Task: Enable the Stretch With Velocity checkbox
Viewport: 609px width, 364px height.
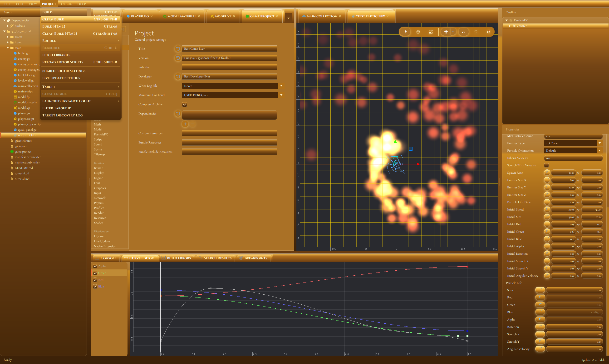Action: (x=546, y=165)
